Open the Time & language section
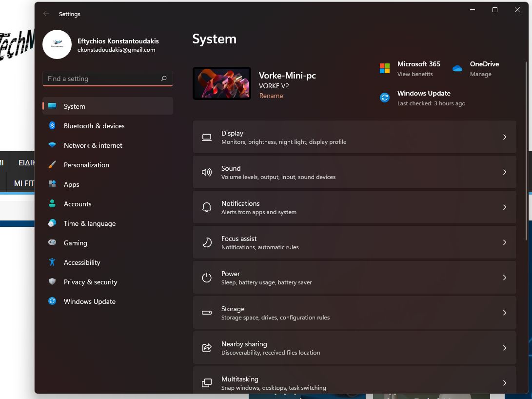532x399 pixels. pyautogui.click(x=108, y=223)
